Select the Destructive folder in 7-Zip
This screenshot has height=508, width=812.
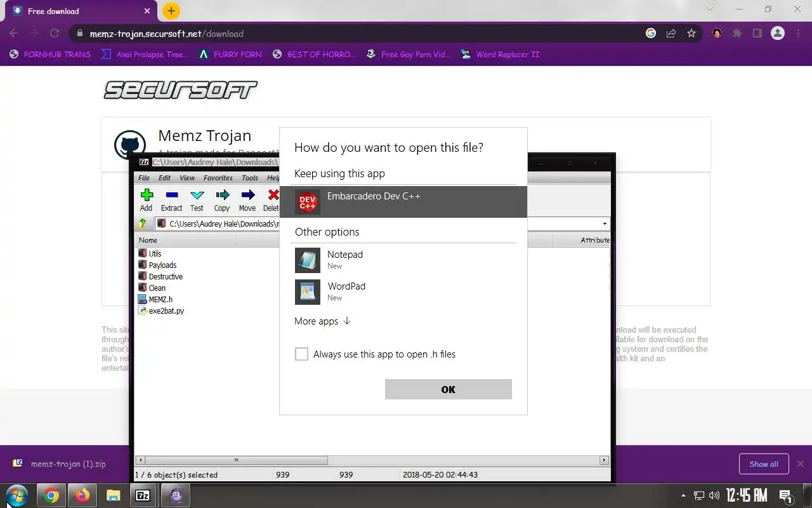pos(160,276)
